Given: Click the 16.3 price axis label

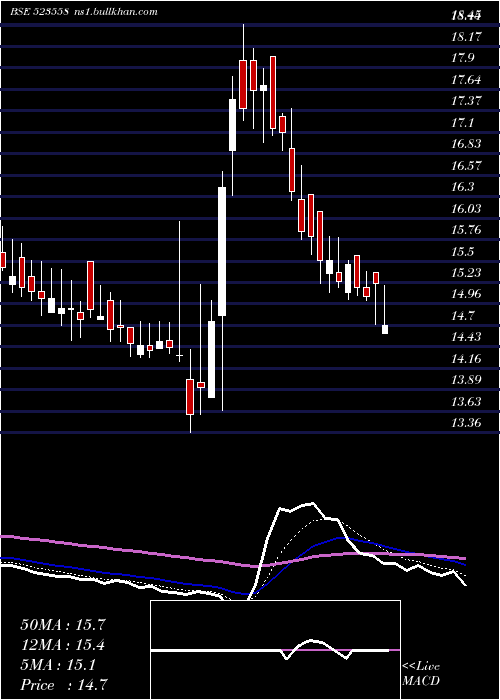Looking at the screenshot, I should pos(463,187).
